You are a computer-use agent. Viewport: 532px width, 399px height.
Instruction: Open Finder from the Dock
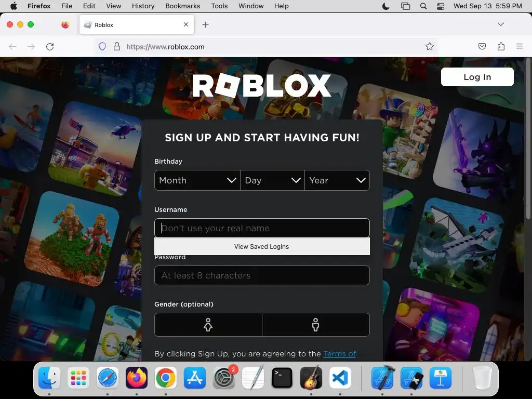49,378
